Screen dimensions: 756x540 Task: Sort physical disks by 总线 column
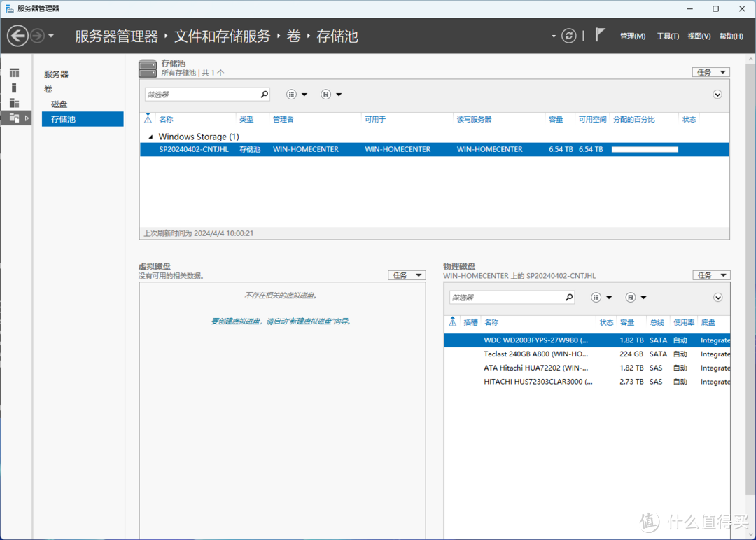coord(657,322)
